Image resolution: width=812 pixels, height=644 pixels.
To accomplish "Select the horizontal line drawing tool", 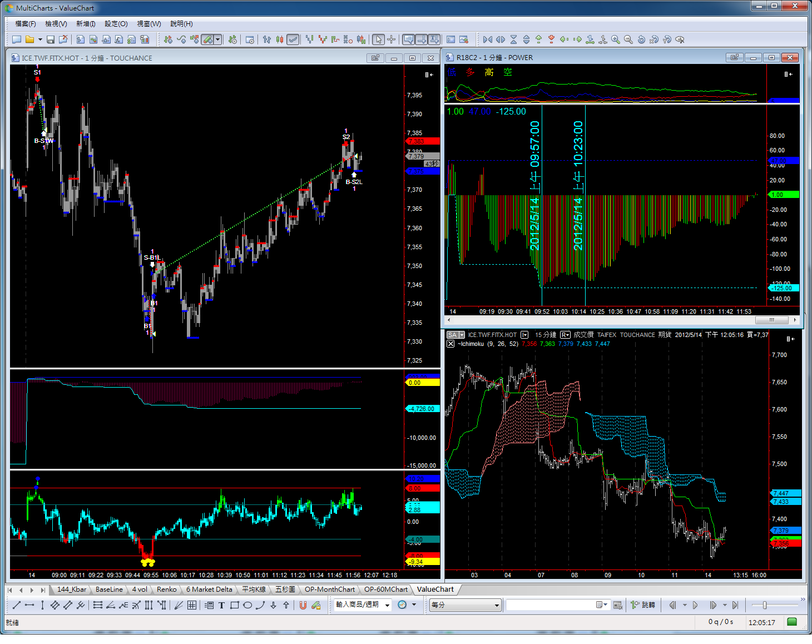I will click(29, 605).
